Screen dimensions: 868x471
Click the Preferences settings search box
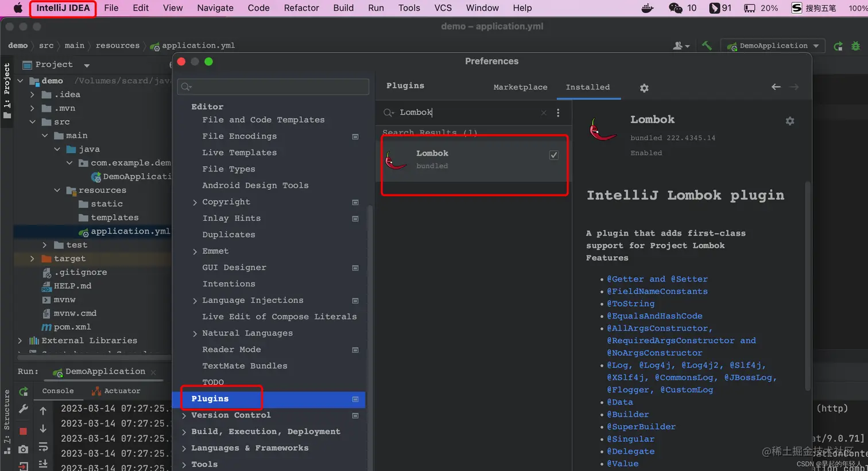coord(273,87)
